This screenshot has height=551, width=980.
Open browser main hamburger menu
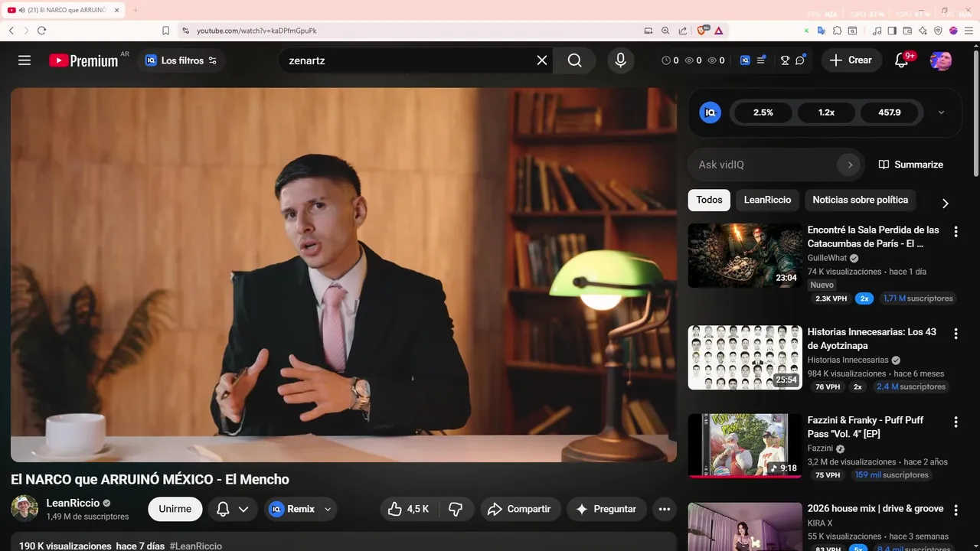click(969, 31)
